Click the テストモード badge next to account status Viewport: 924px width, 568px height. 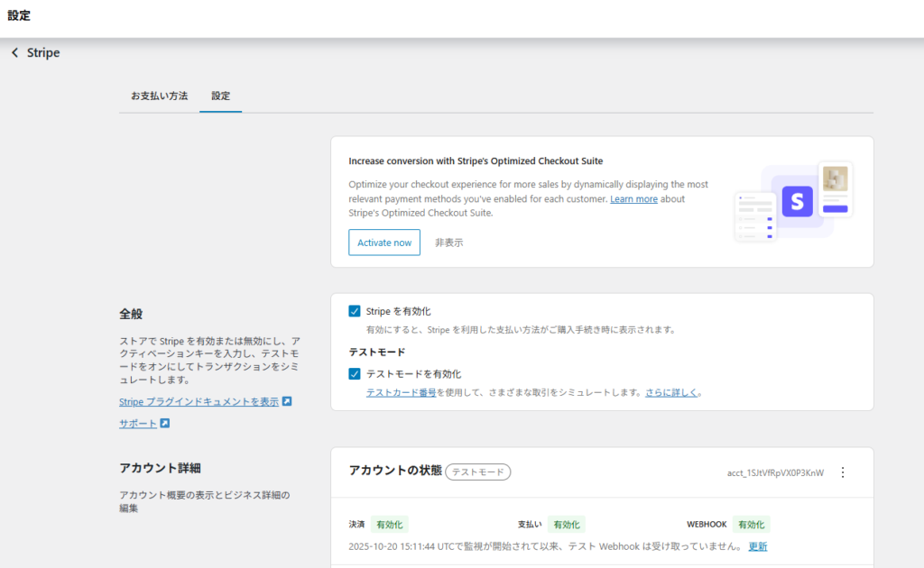(477, 472)
